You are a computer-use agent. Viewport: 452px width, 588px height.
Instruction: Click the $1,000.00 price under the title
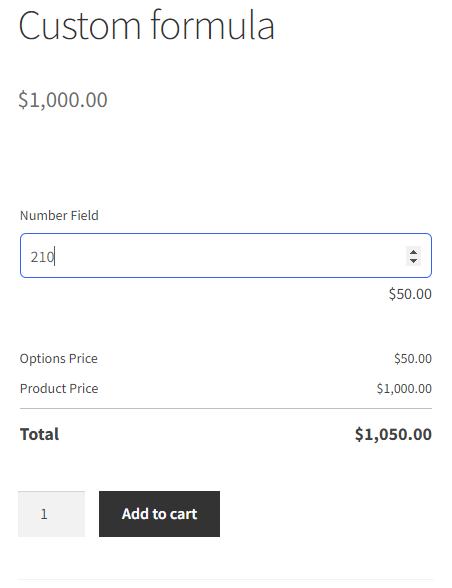[x=63, y=100]
